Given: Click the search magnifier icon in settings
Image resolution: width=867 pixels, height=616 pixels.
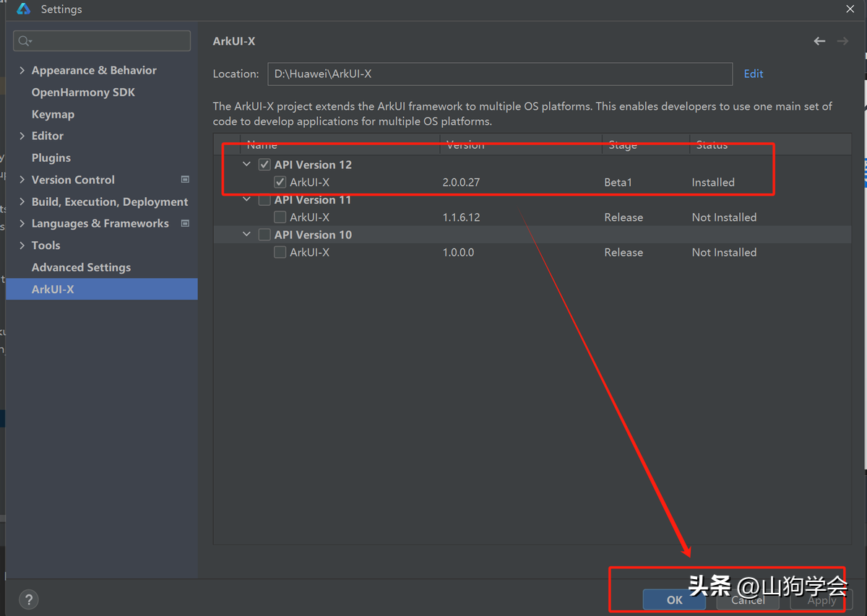Looking at the screenshot, I should 25,41.
